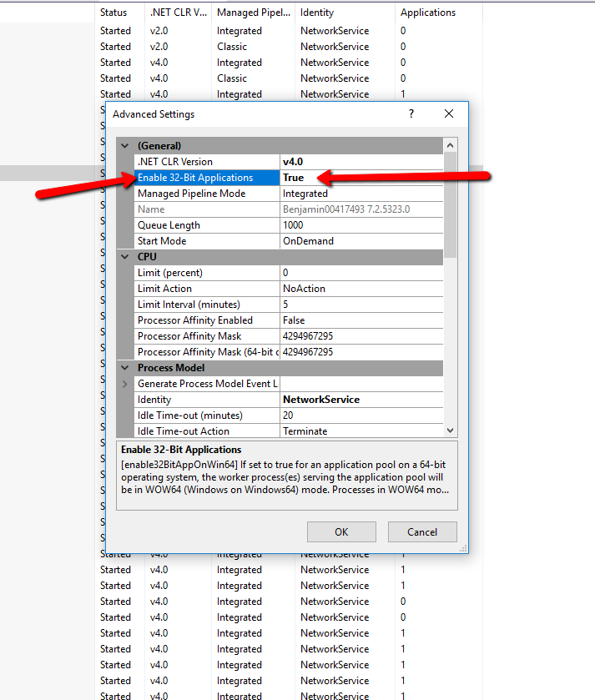This screenshot has width=595, height=700.
Task: Select Enable 32-Bit Applications property
Action: tap(207, 178)
